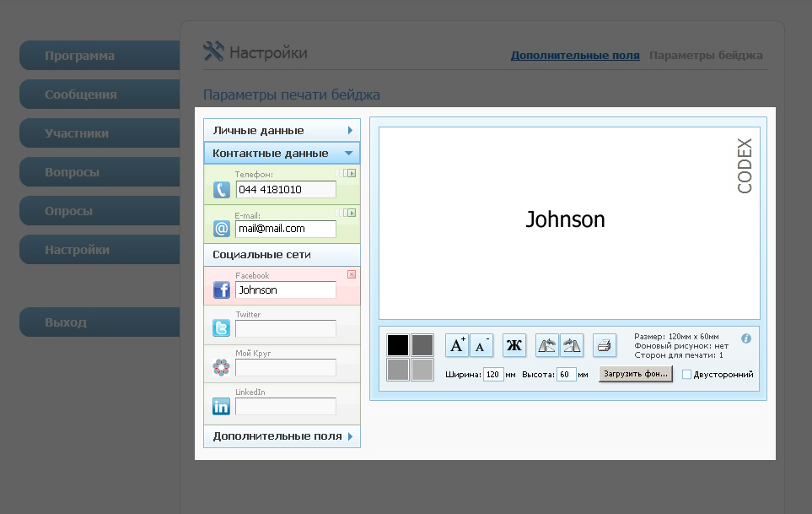Go to the Участники section
812x514 pixels.
99,133
